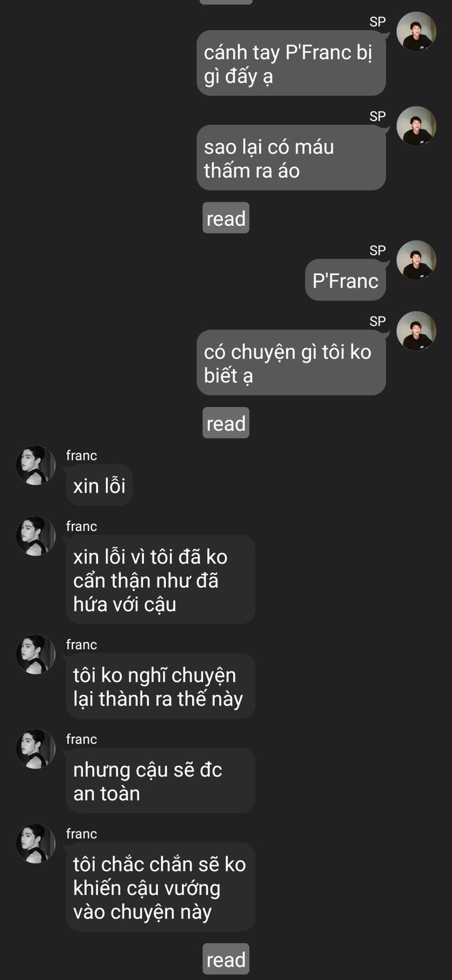Click the 'read' label under franc's last message
Screen dimensions: 452x980
click(x=226, y=959)
